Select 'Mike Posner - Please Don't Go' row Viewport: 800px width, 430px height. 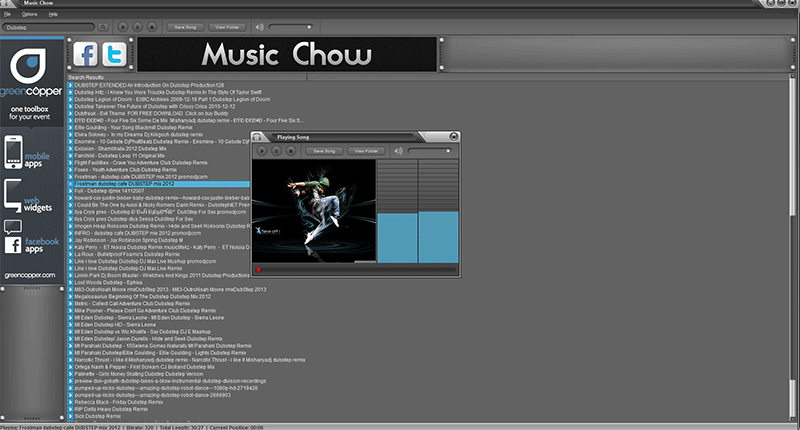point(145,311)
